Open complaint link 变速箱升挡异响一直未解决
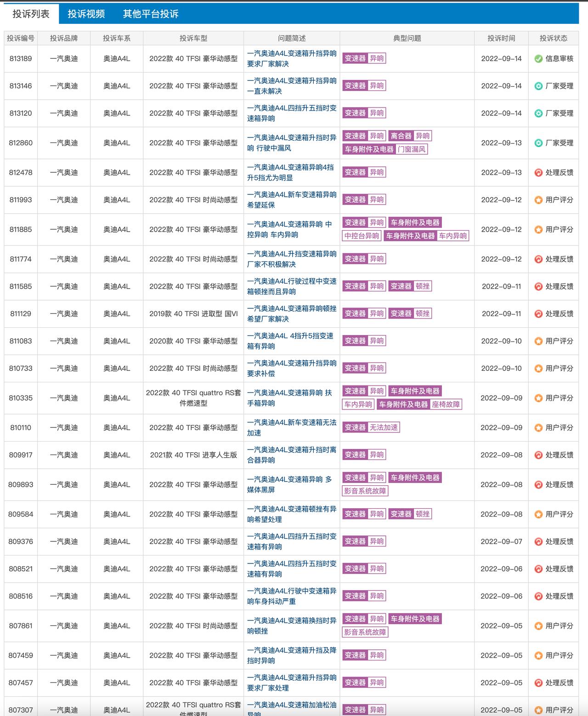 tap(292, 86)
